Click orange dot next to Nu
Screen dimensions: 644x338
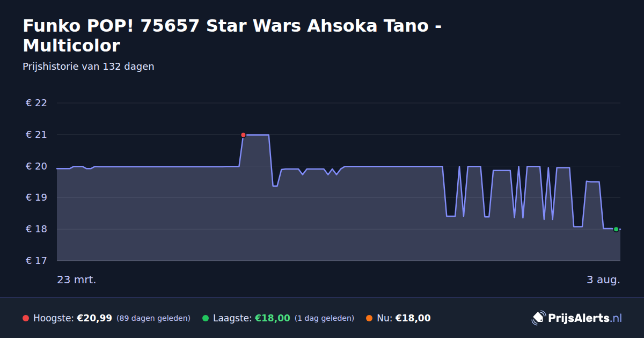tap(369, 318)
